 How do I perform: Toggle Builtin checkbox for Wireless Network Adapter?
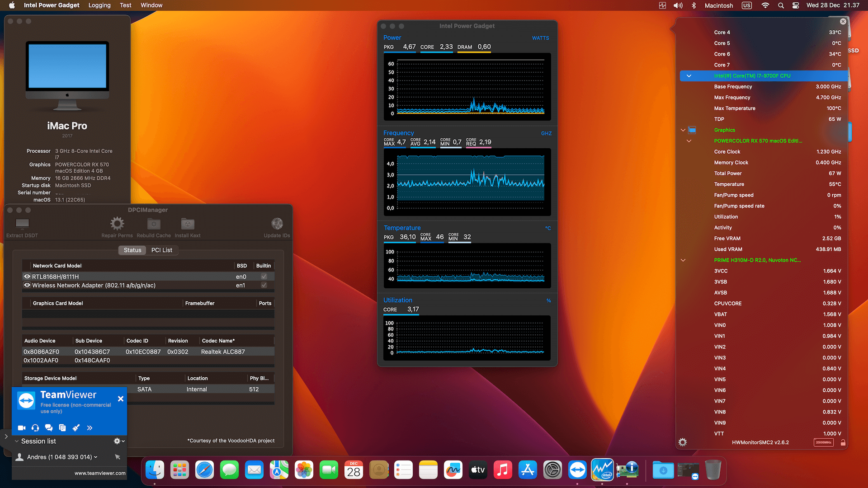264,285
